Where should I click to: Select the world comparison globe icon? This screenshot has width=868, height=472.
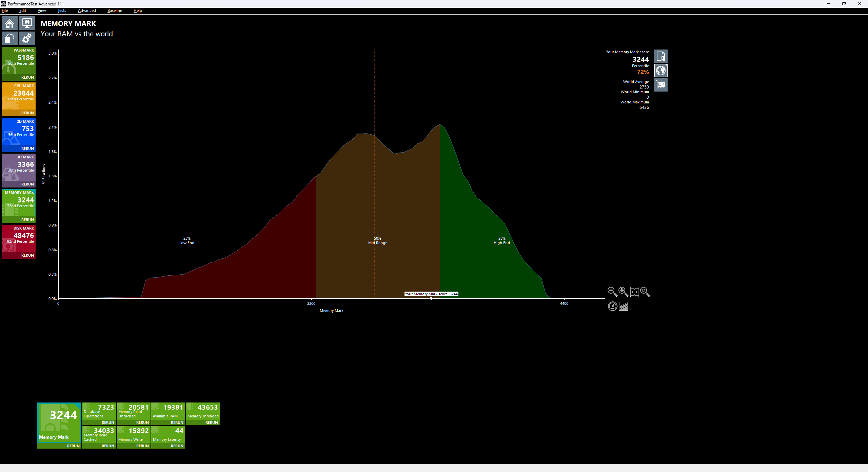(660, 71)
